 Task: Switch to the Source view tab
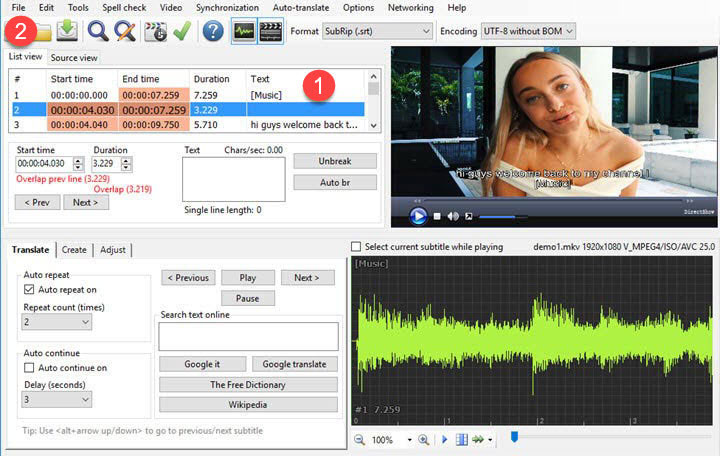coord(74,58)
